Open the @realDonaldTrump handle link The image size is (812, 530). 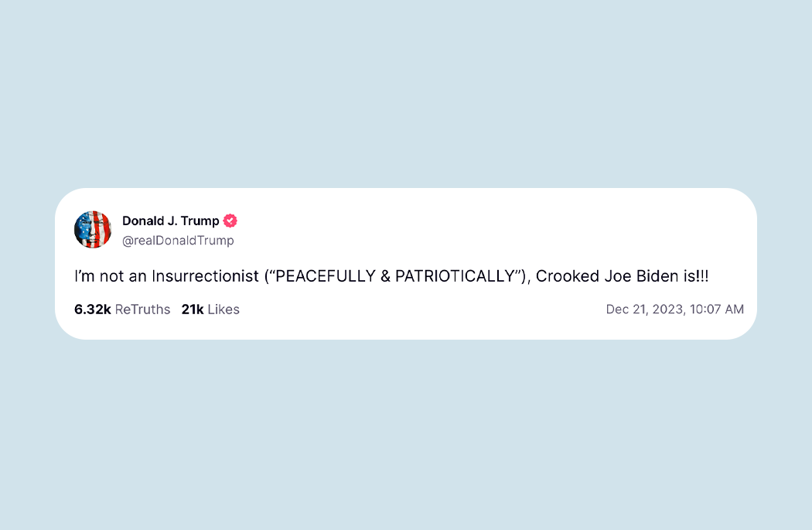[x=178, y=241]
